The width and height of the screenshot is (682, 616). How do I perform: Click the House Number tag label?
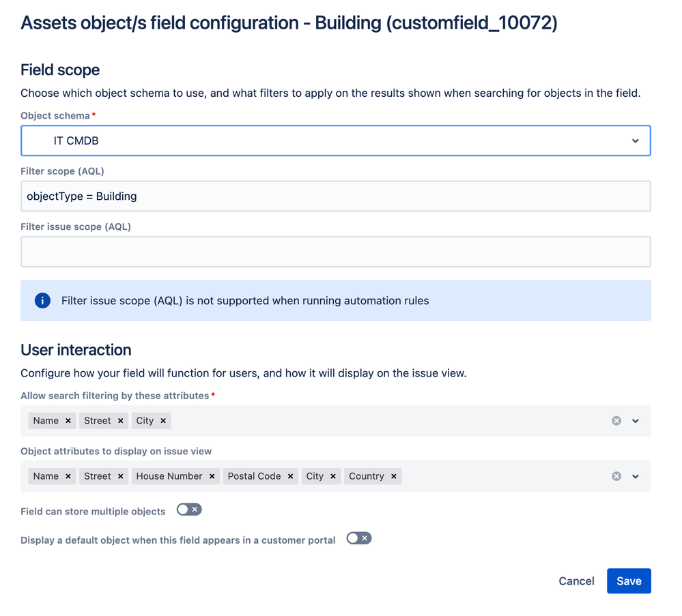coord(169,476)
